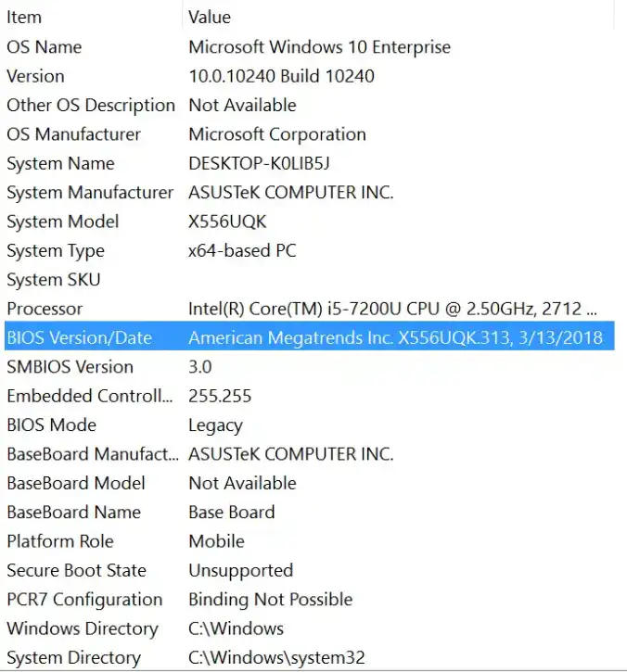Click the Value column header

(x=210, y=18)
